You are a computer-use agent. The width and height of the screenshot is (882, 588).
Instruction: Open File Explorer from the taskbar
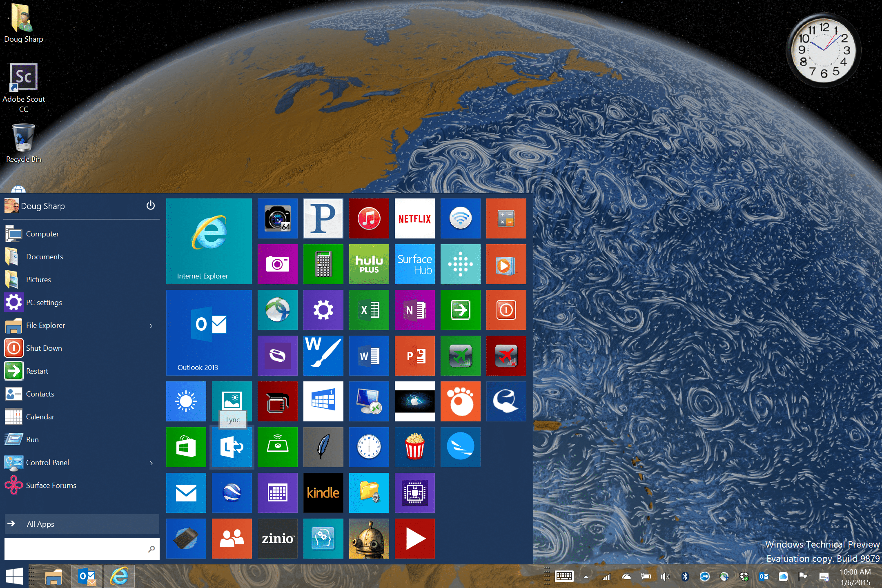(53, 577)
